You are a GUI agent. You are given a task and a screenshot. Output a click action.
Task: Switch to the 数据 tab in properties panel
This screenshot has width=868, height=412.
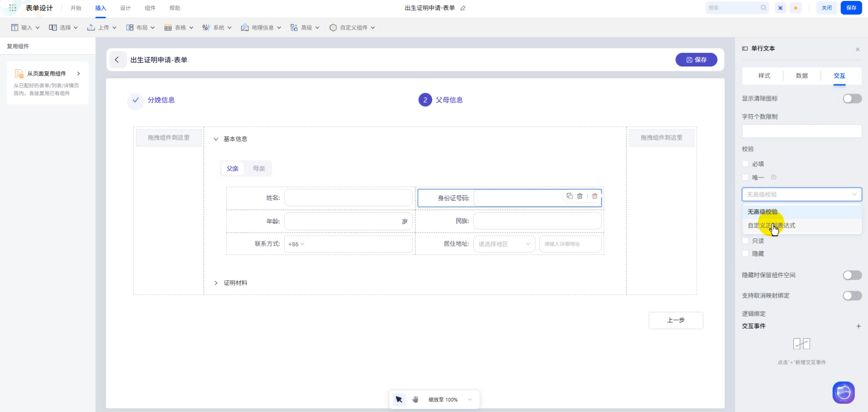(x=802, y=76)
